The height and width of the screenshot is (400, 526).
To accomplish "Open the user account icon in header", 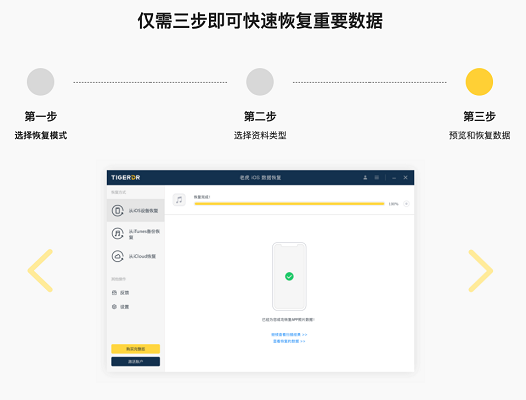I will 365,178.
